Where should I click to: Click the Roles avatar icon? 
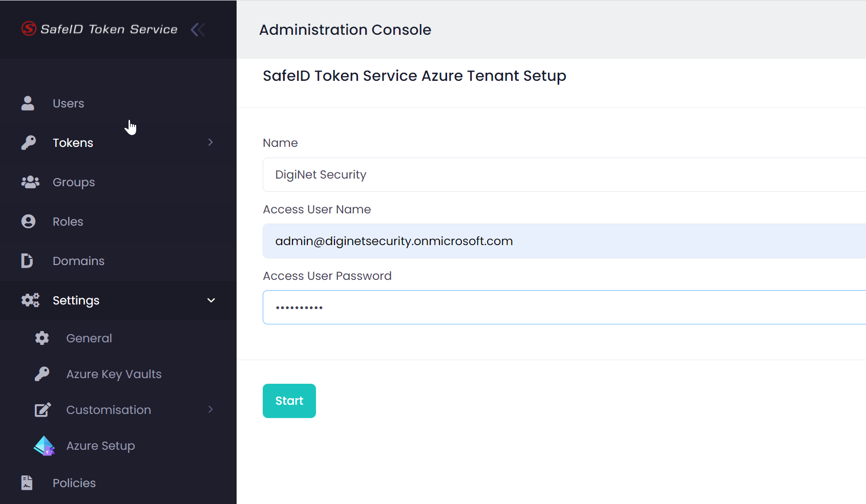point(28,222)
